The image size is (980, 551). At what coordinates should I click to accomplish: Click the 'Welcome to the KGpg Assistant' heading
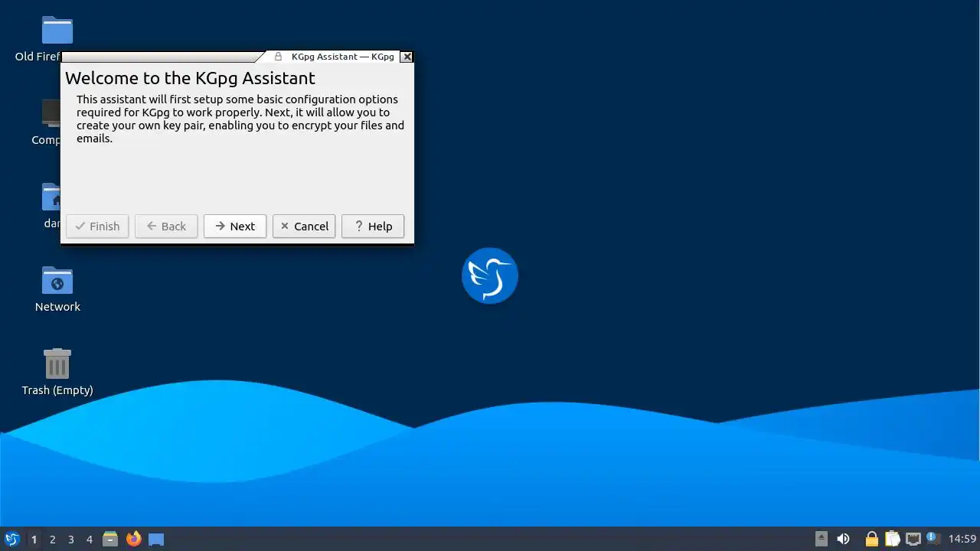coord(190,78)
